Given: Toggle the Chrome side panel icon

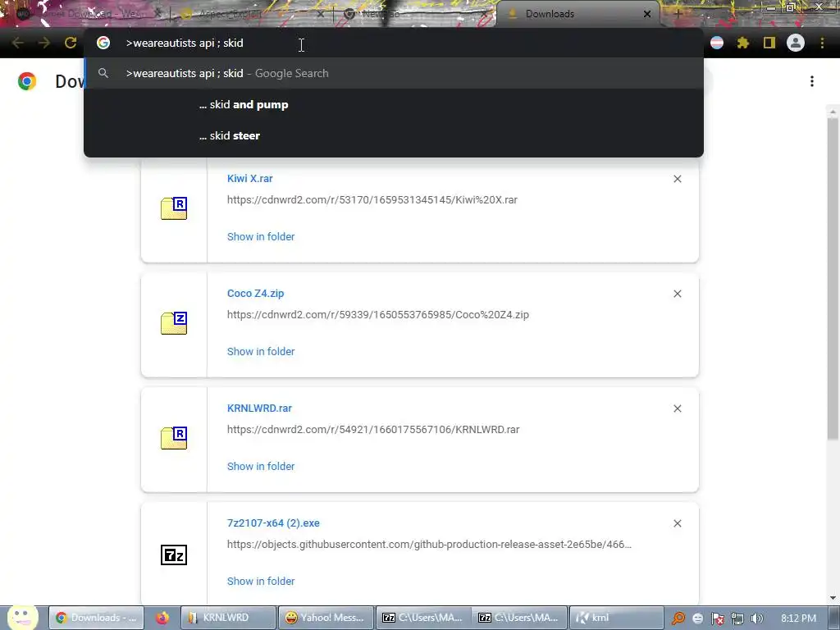Looking at the screenshot, I should pyautogui.click(x=769, y=43).
